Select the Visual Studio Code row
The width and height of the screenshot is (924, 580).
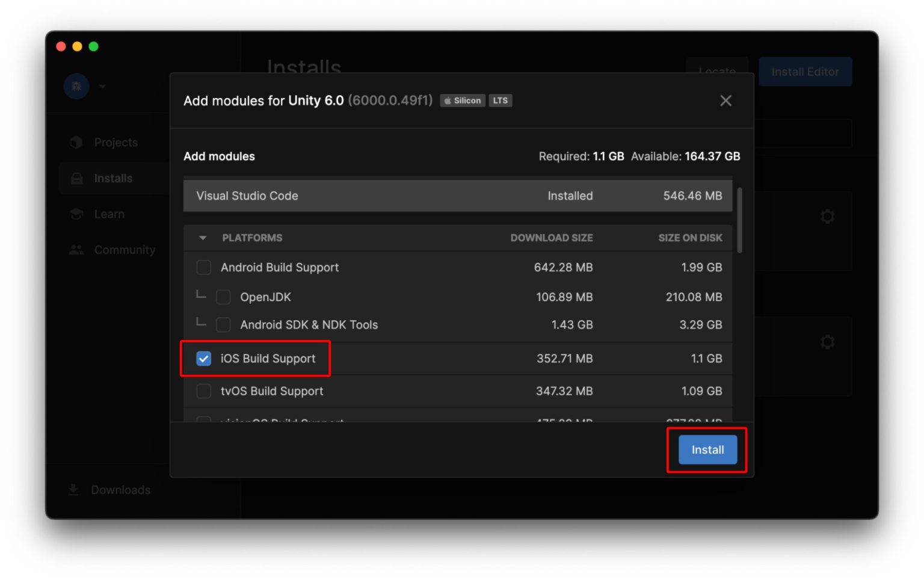click(x=457, y=196)
